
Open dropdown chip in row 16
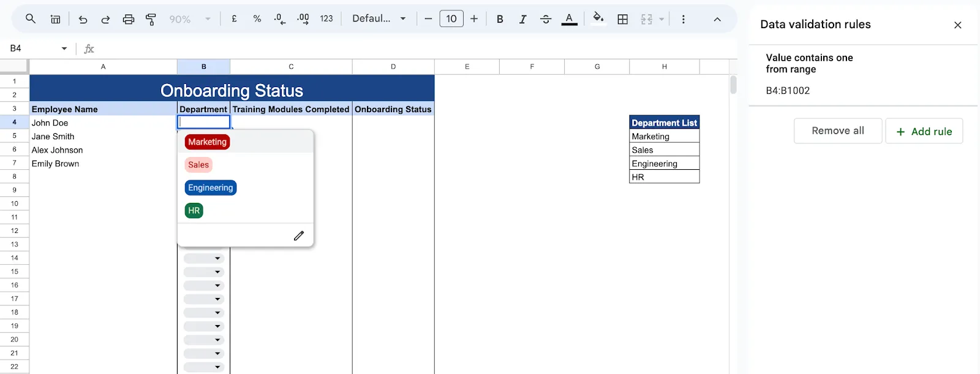click(x=204, y=285)
